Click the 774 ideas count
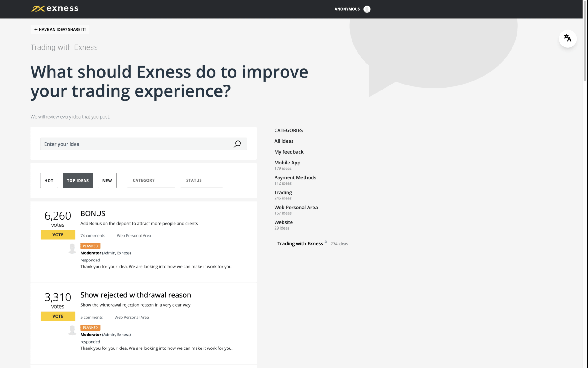Viewport: 588px width, 368px height. 339,244
